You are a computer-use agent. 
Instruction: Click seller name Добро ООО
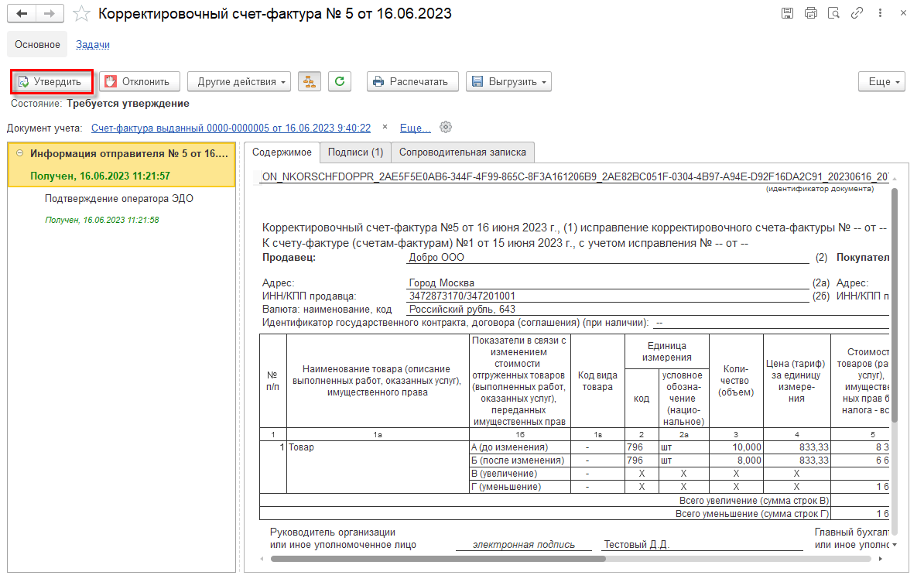[436, 258]
